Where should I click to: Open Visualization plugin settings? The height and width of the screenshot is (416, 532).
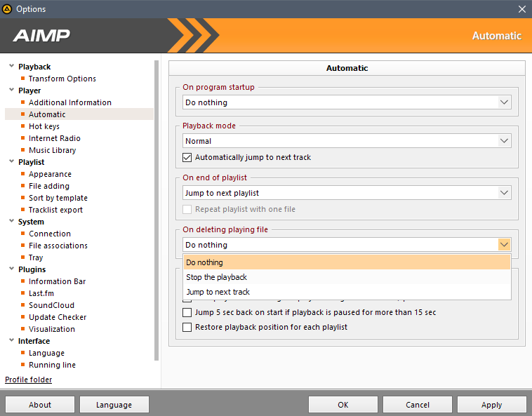[x=51, y=329]
